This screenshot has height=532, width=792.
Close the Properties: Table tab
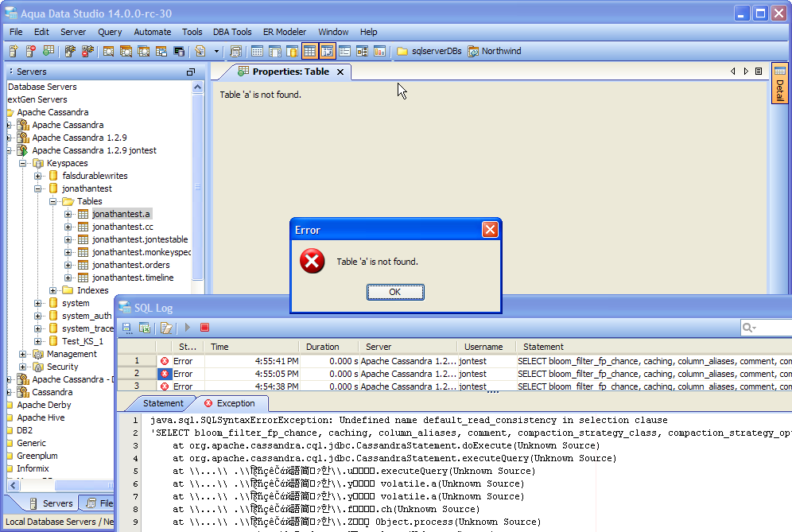(x=340, y=72)
